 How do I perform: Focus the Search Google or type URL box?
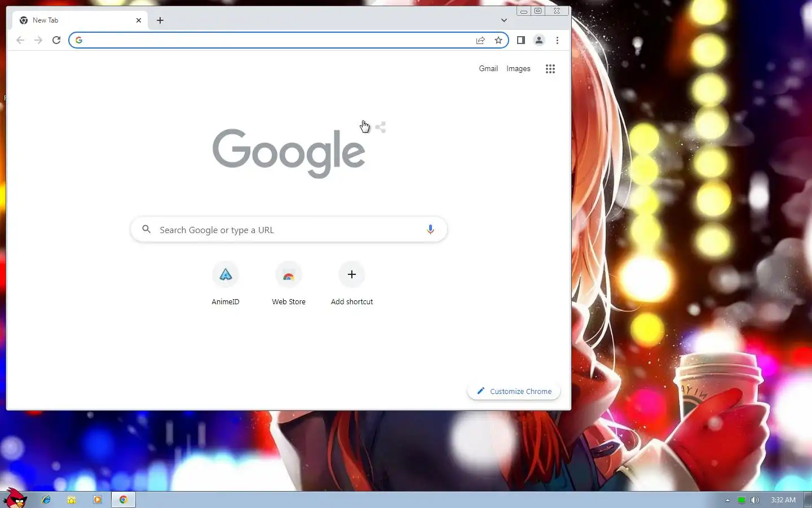pyautogui.click(x=289, y=230)
